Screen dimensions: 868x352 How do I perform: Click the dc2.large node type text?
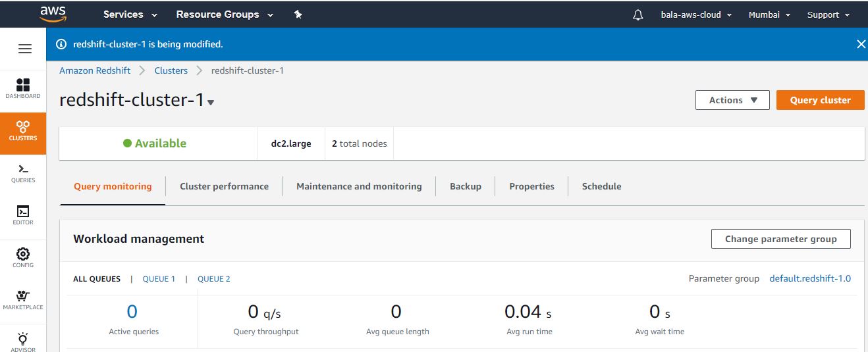[291, 143]
